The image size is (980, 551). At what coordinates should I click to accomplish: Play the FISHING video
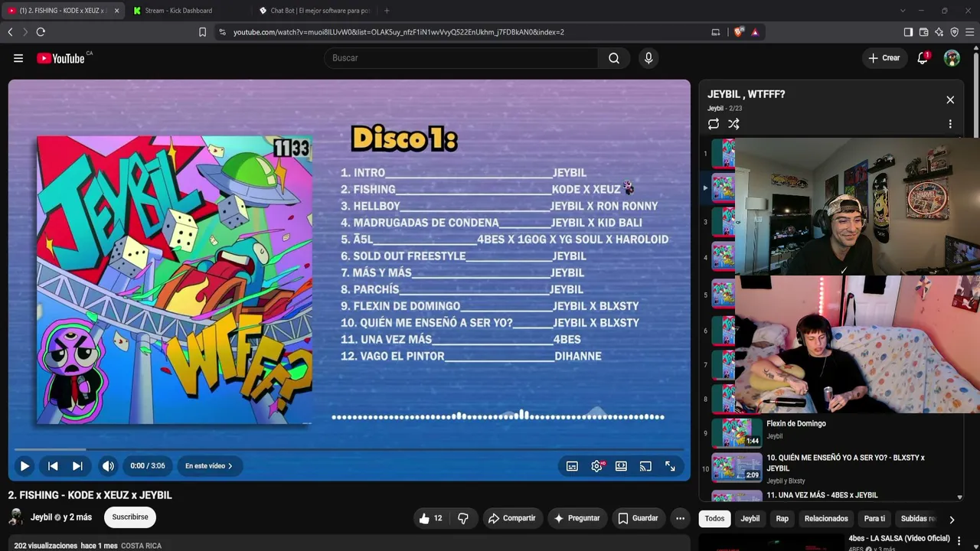pos(24,466)
